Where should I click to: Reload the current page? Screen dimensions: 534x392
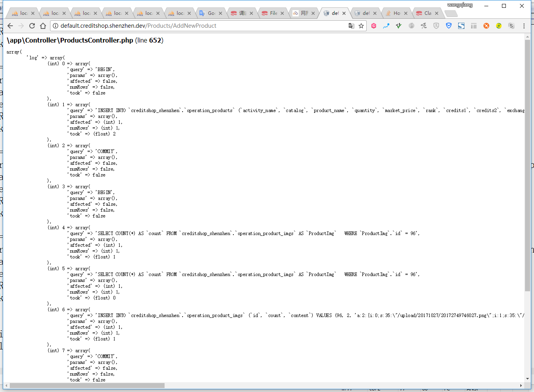click(x=32, y=26)
